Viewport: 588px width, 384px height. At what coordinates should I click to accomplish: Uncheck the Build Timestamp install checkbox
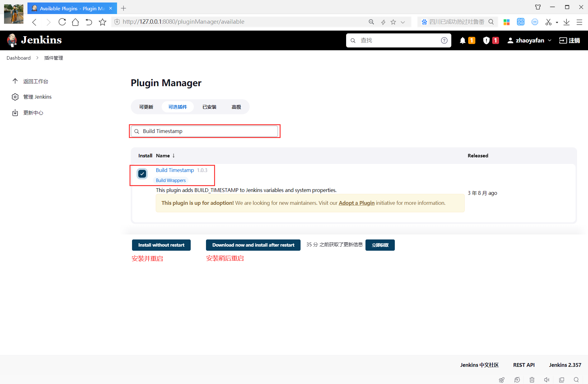pos(142,174)
